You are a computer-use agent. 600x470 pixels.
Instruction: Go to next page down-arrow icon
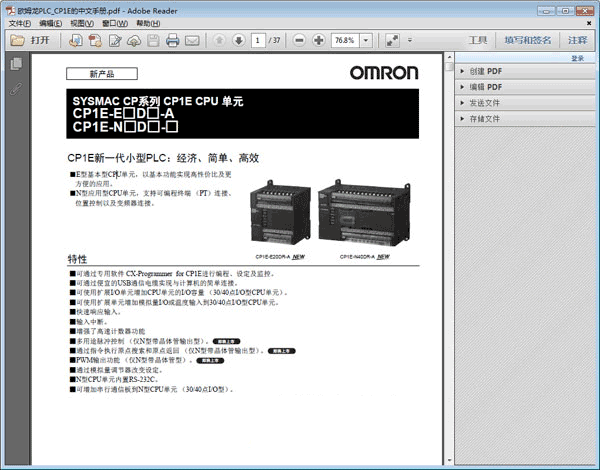[x=239, y=40]
